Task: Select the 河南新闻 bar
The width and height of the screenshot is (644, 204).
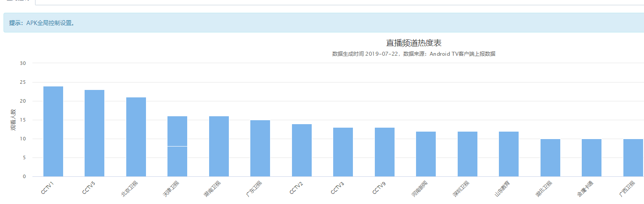Action: pyautogui.click(x=426, y=154)
